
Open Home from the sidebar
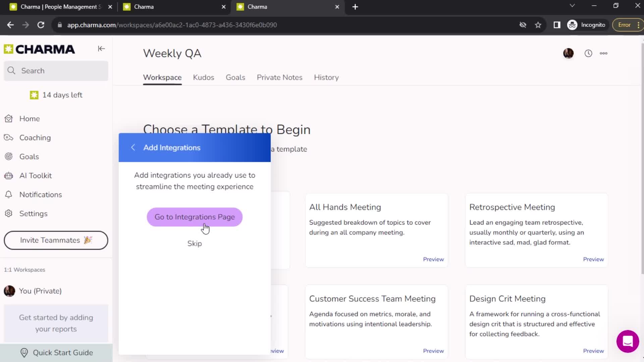point(29,119)
